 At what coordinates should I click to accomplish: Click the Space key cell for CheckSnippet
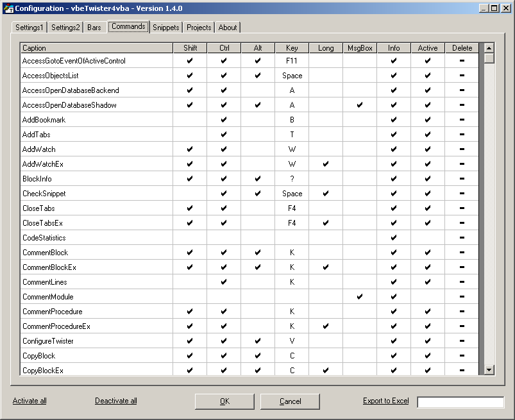[292, 194]
